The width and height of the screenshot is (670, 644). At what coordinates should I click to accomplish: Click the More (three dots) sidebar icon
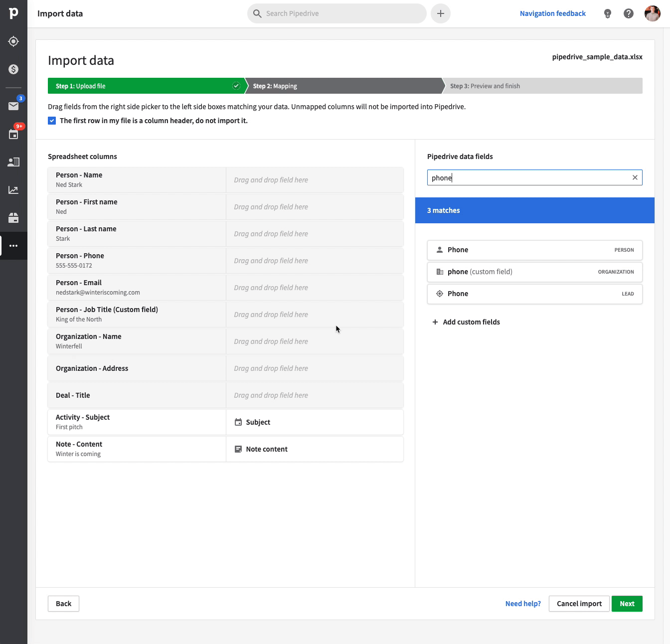13,246
